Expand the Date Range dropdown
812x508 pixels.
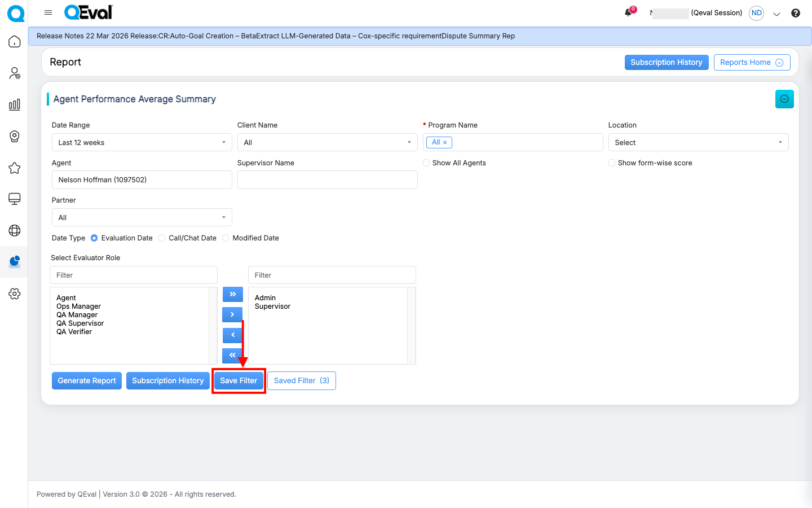coord(142,142)
